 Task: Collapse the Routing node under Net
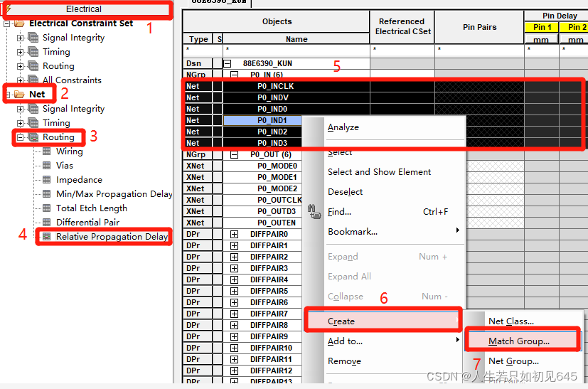20,137
